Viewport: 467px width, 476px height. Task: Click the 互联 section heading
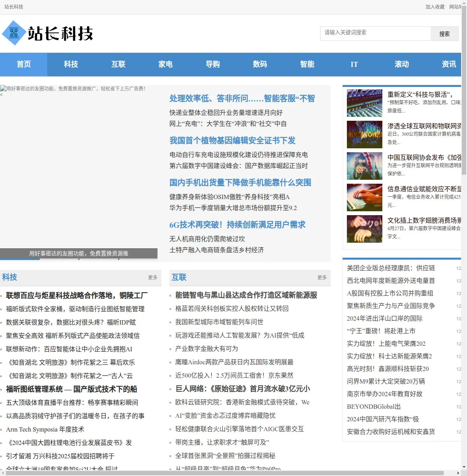179,277
